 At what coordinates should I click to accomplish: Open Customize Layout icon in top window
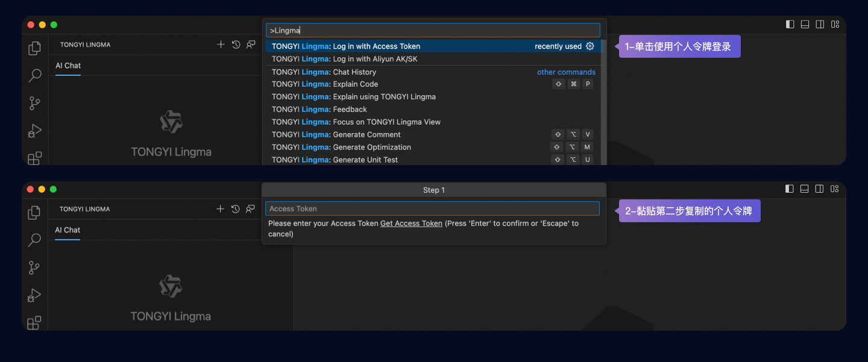coord(835,24)
